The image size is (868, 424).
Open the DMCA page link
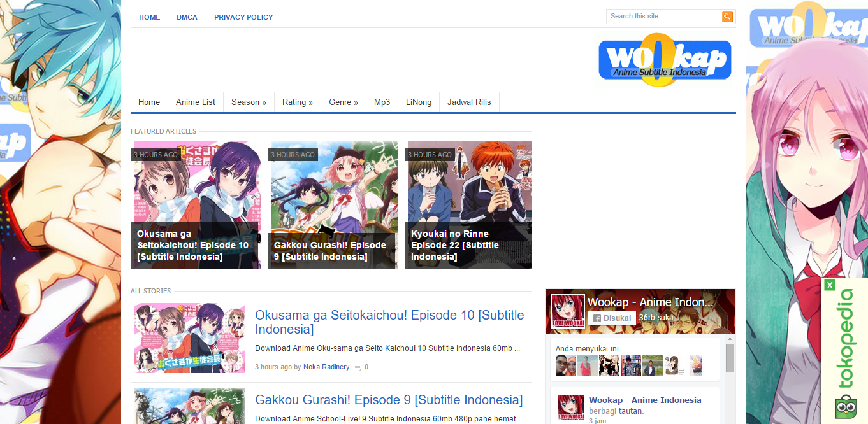coord(187,17)
